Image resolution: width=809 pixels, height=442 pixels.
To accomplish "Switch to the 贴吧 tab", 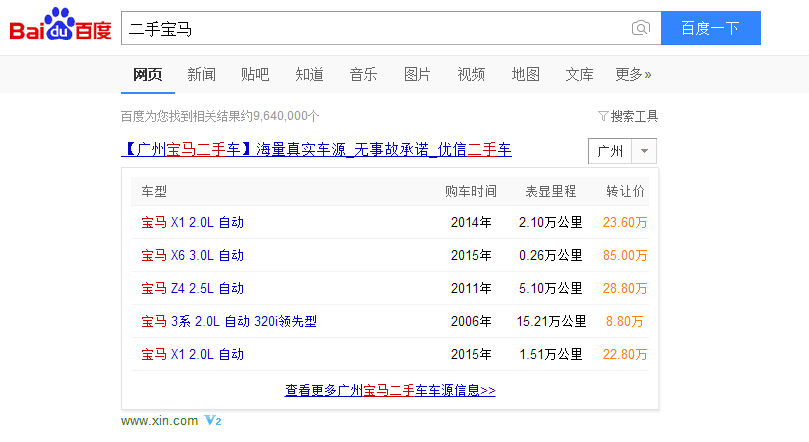I will click(x=255, y=74).
